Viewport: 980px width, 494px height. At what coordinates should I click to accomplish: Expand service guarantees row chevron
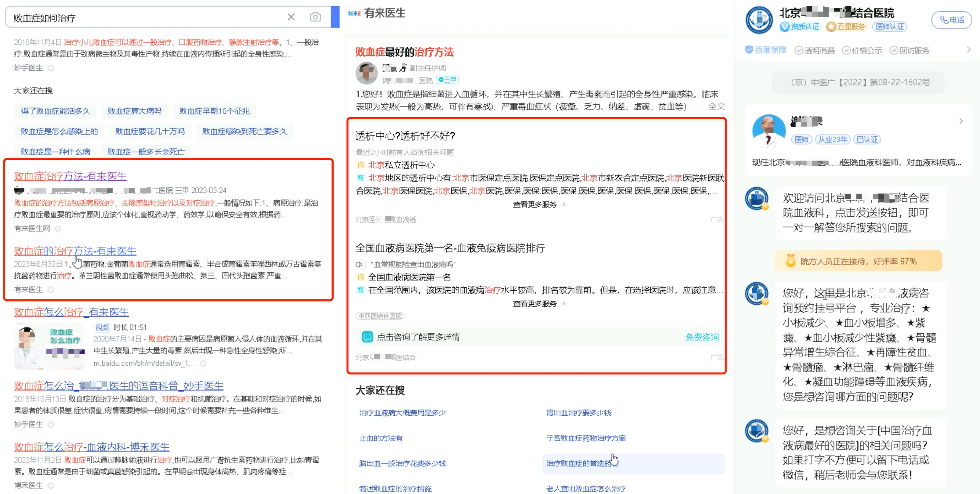[969, 50]
